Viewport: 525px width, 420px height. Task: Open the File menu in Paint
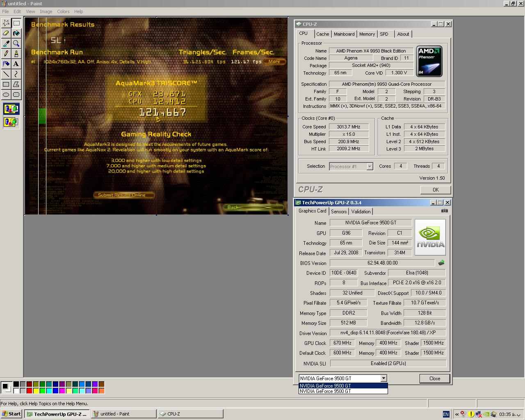[x=5, y=11]
